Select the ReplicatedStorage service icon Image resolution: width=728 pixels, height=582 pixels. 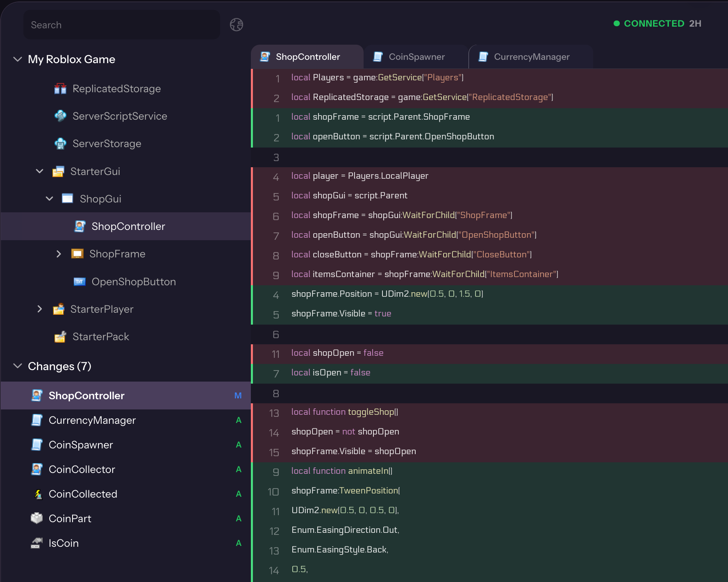(x=60, y=89)
